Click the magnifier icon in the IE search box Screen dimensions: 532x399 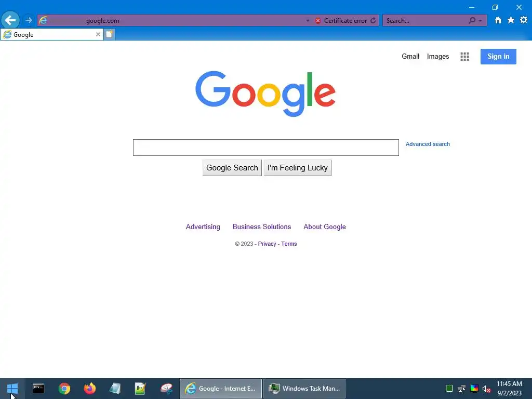pyautogui.click(x=472, y=20)
